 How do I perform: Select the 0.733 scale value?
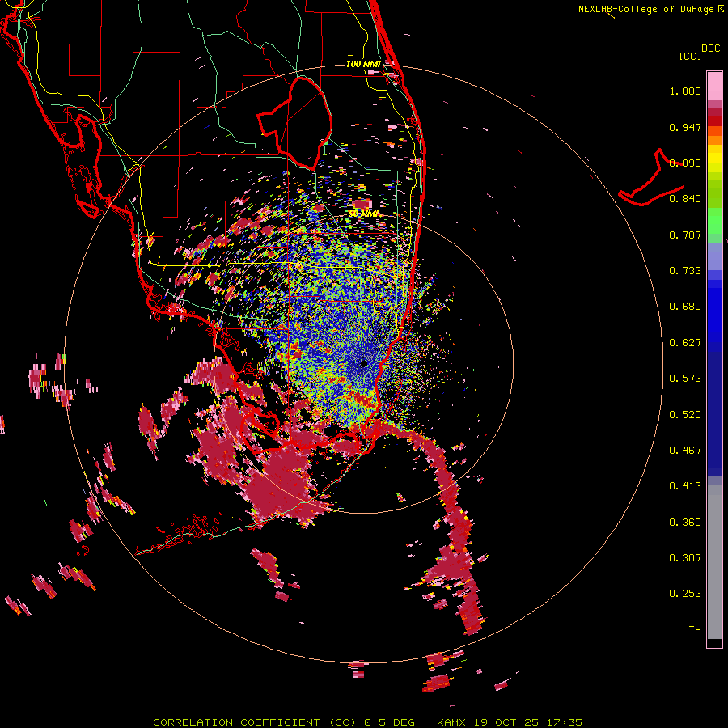[685, 271]
